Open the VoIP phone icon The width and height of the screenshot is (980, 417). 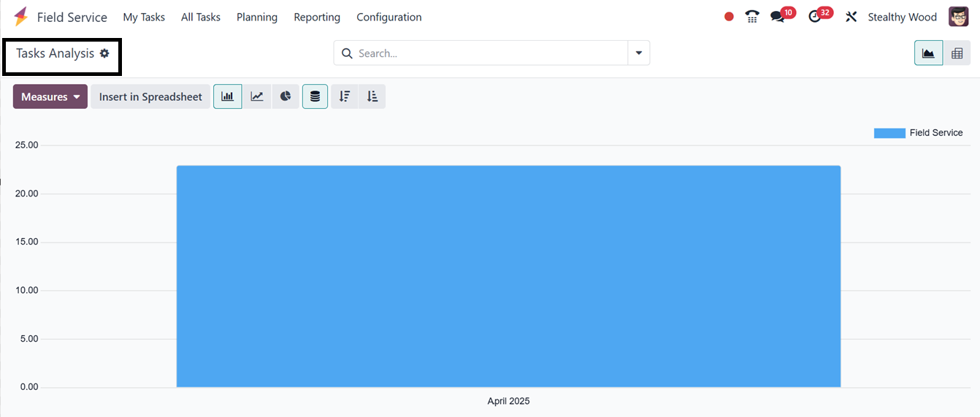point(752,17)
